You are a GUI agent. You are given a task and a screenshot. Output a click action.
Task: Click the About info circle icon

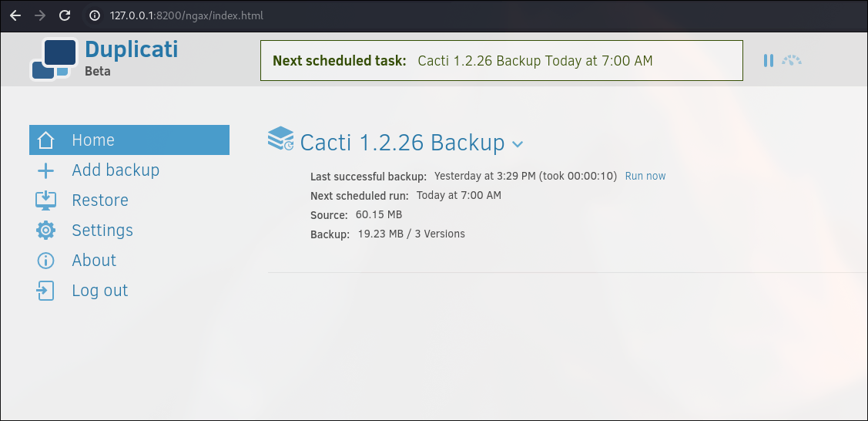click(x=46, y=261)
